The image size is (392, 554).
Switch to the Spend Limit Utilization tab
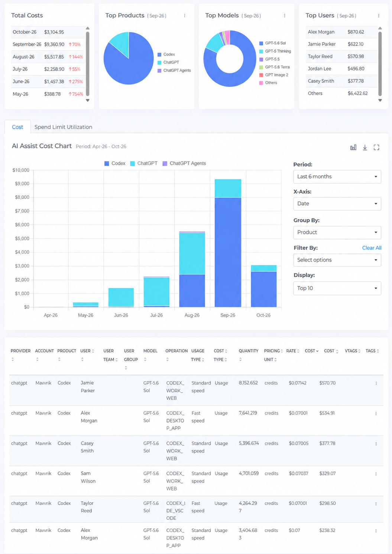63,127
